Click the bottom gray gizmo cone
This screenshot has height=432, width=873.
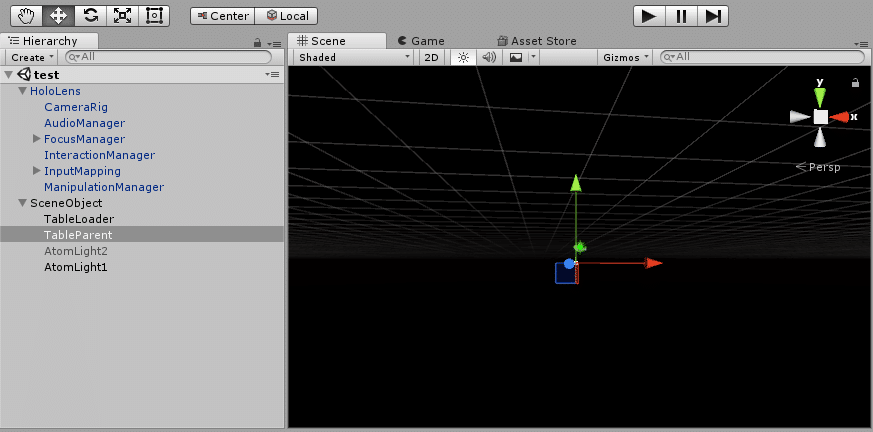point(820,137)
